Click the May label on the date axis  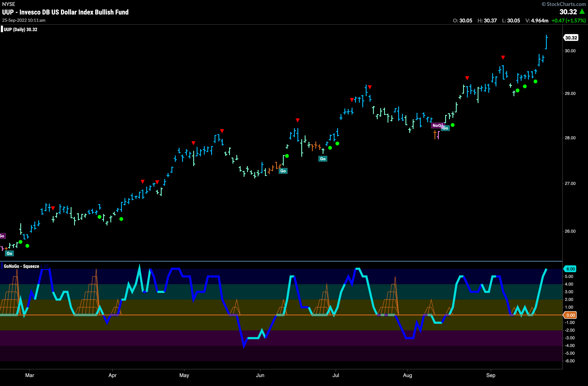coord(184,375)
